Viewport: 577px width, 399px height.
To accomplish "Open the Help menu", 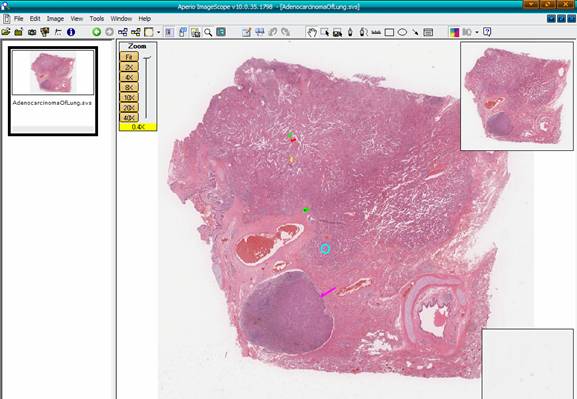I will [145, 18].
